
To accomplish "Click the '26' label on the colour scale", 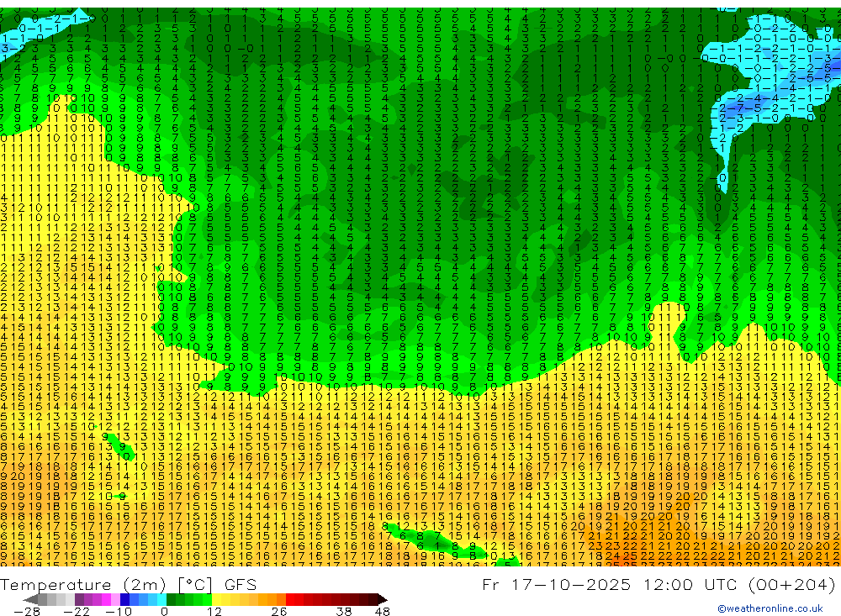I will 279,611.
